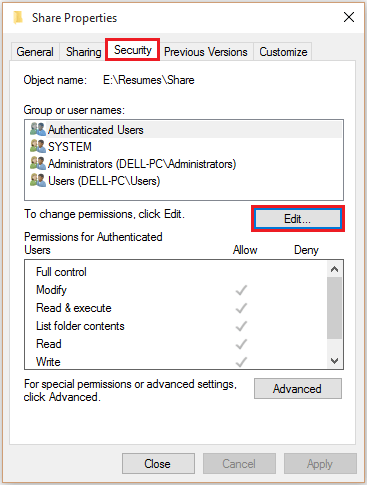Go to the Previous Versions tab
Screen dimensions: 367x485
click(206, 52)
